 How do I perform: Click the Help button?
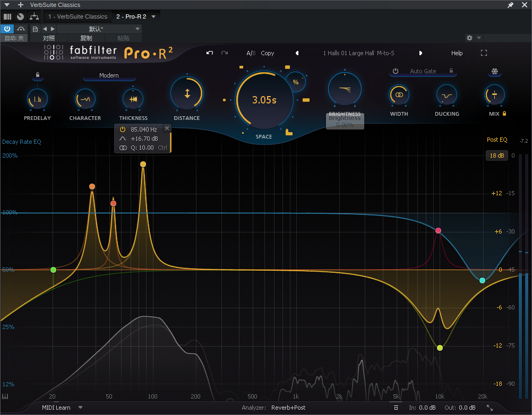click(457, 53)
